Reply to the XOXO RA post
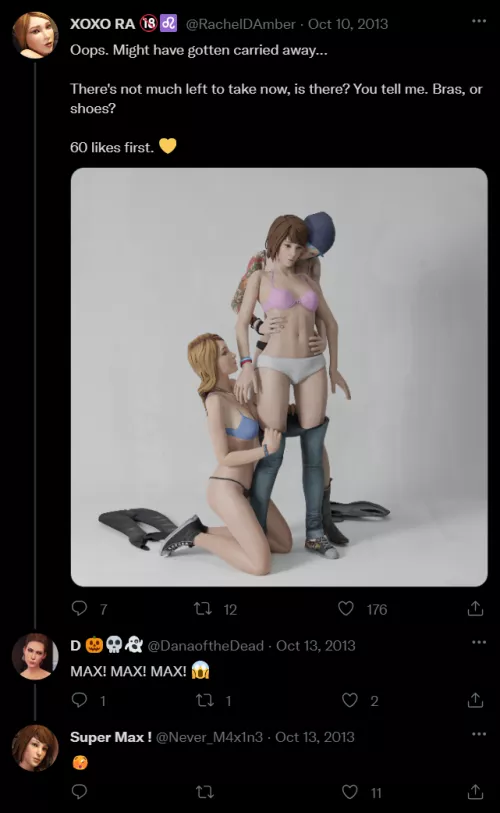 (x=79, y=608)
